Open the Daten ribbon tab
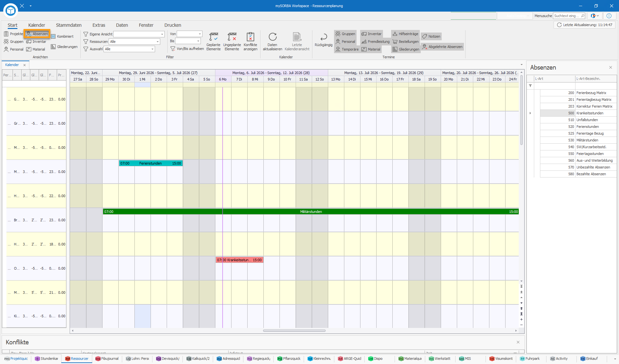The image size is (619, 364). (122, 25)
